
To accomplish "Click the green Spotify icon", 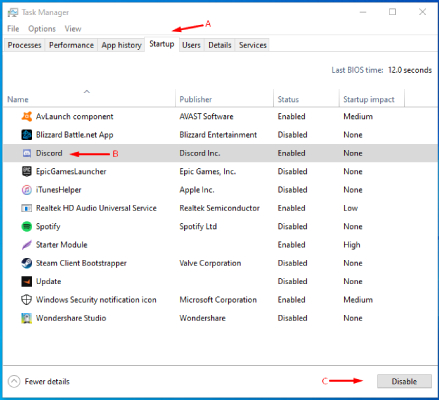I will 27,226.
